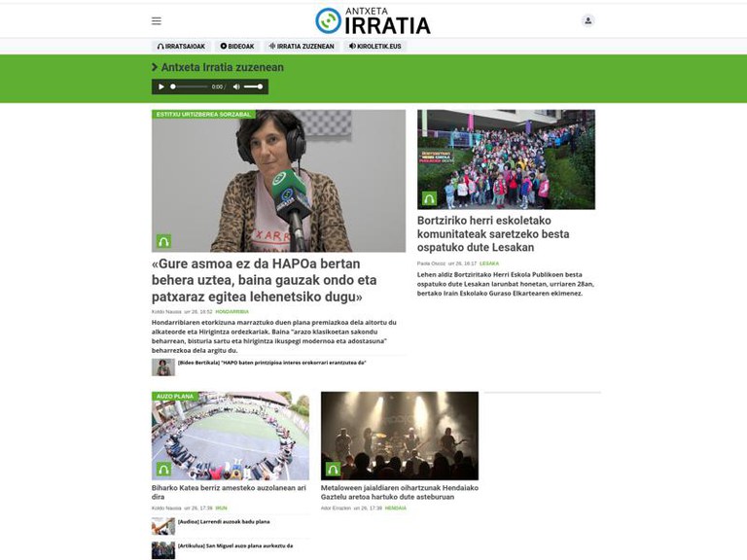Open the Bortziriko herri eskoletako article headline
The image size is (747, 560).
coord(493,234)
